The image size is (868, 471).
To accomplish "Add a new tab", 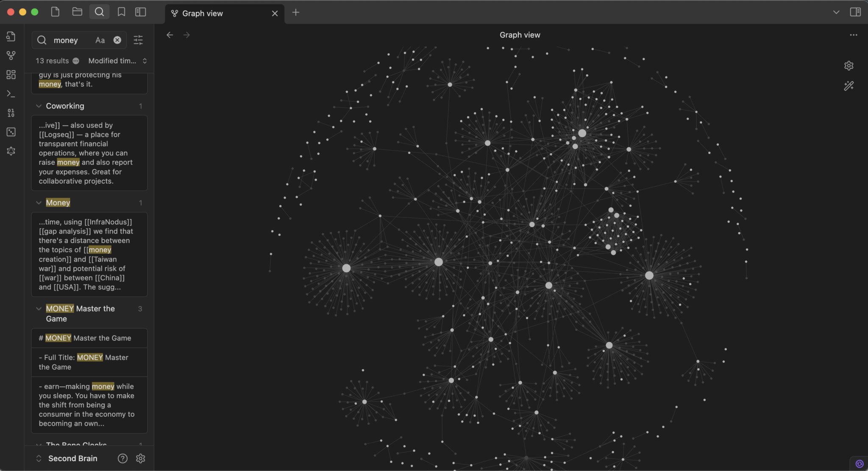I will pyautogui.click(x=296, y=12).
